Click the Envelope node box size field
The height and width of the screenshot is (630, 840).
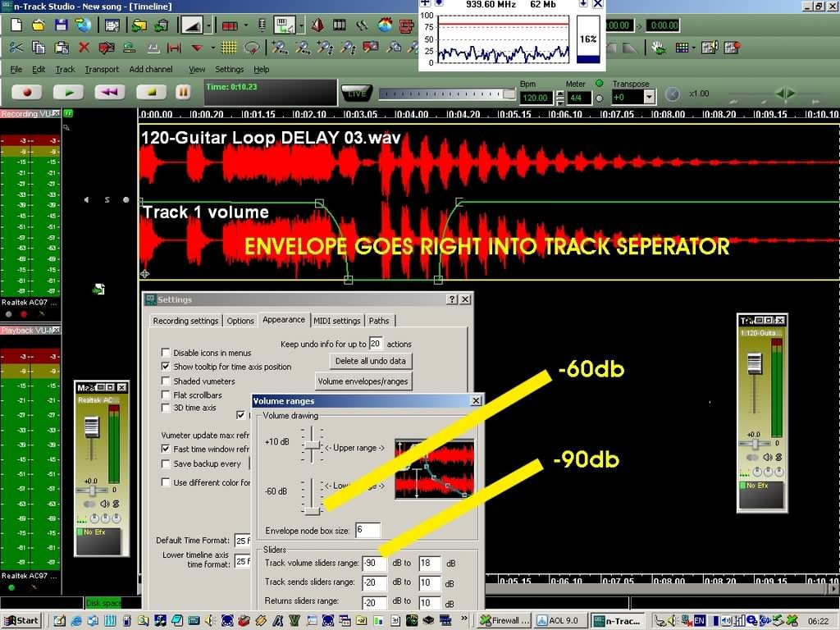click(368, 530)
